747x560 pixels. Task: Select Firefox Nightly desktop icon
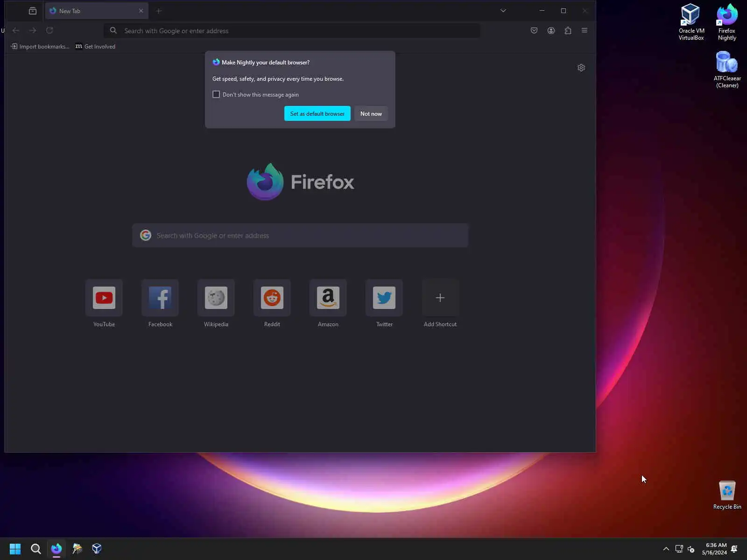(x=727, y=22)
